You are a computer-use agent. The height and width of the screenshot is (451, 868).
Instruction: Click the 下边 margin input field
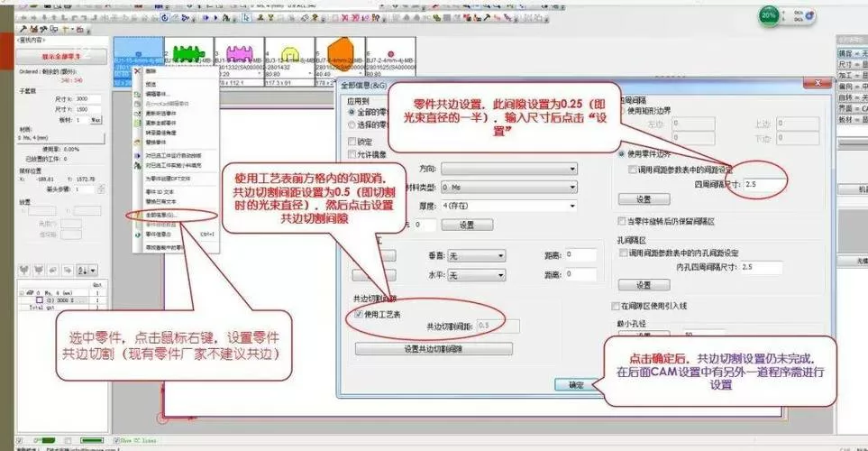click(x=797, y=137)
